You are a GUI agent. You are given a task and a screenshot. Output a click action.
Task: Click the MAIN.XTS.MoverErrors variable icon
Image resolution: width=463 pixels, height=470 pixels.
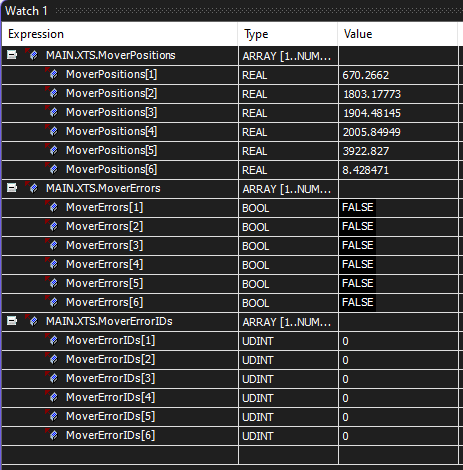32,188
